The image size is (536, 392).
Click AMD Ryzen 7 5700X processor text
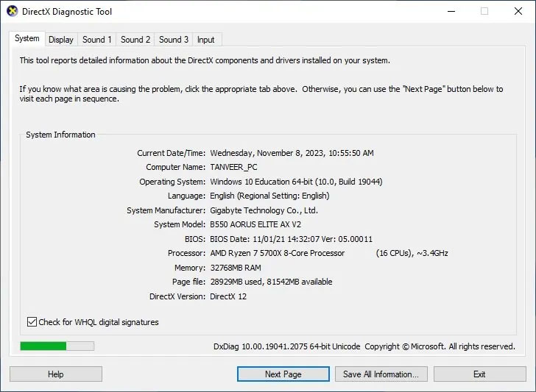tap(278, 253)
